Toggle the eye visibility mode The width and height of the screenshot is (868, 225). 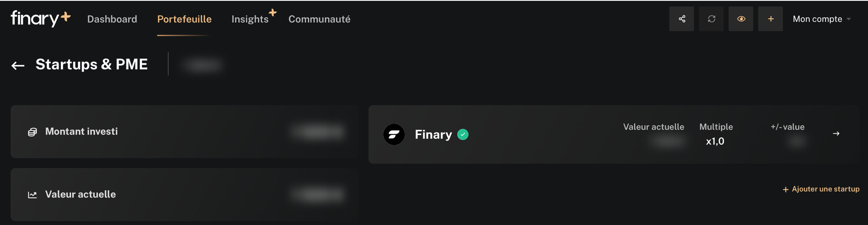point(741,19)
